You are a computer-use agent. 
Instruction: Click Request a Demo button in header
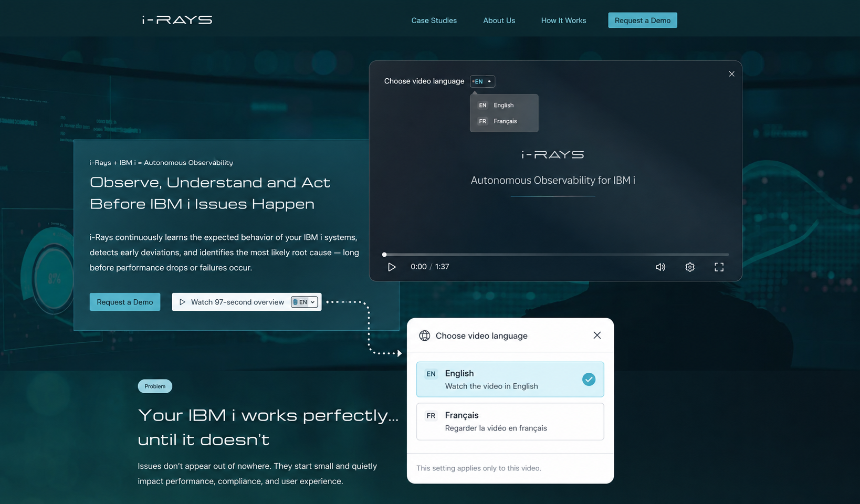tap(642, 20)
